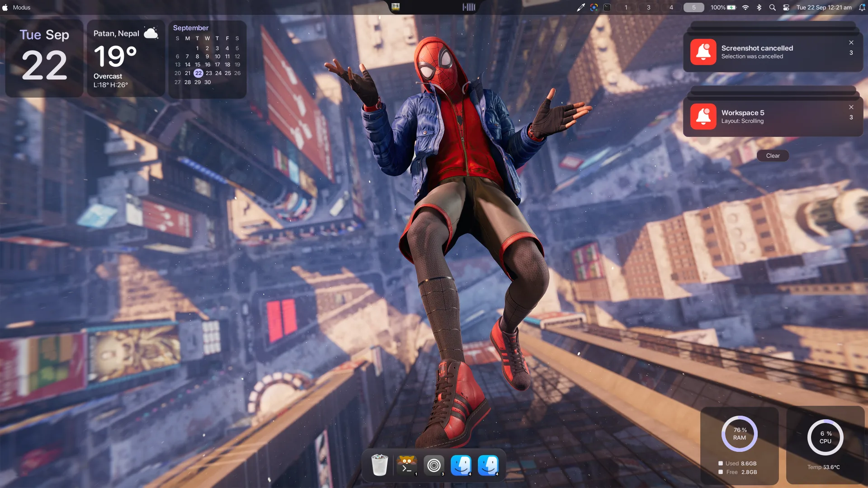This screenshot has height=488, width=868.
Task: Click the audio visualizer bars in the notch
Action: pyautogui.click(x=469, y=7)
